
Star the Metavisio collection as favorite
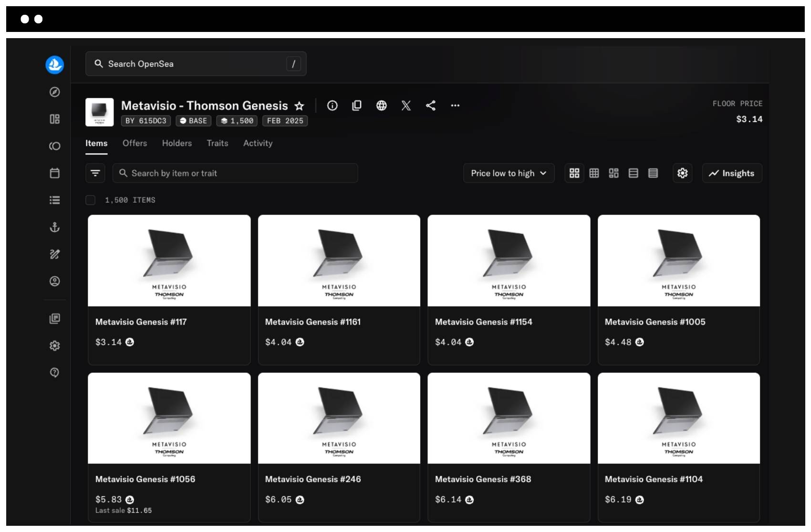tap(299, 106)
